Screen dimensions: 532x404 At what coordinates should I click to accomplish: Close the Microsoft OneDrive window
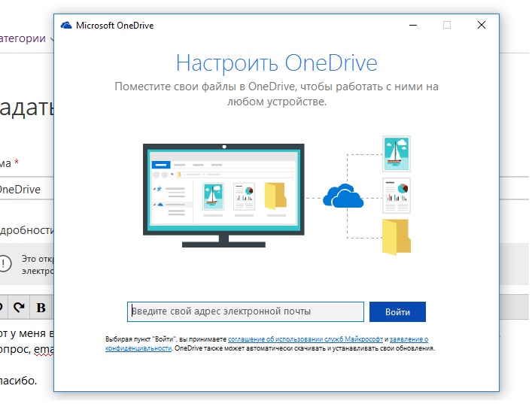point(481,25)
